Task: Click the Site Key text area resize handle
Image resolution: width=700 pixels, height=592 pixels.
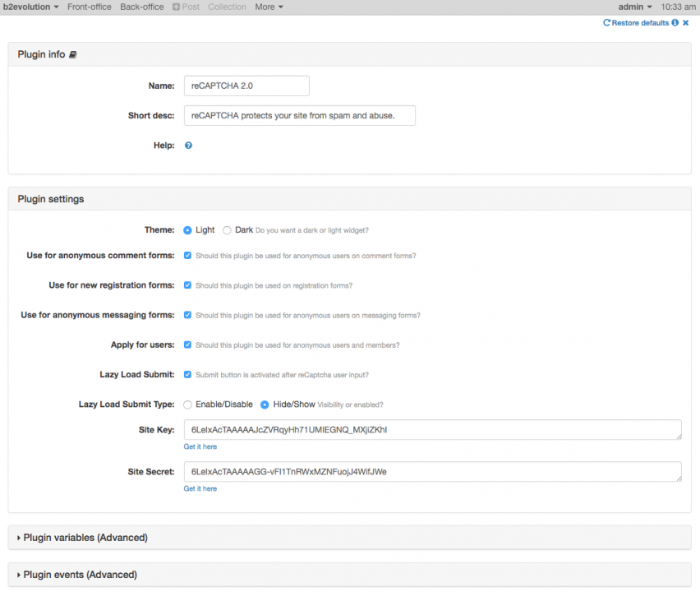Action: pos(679,437)
